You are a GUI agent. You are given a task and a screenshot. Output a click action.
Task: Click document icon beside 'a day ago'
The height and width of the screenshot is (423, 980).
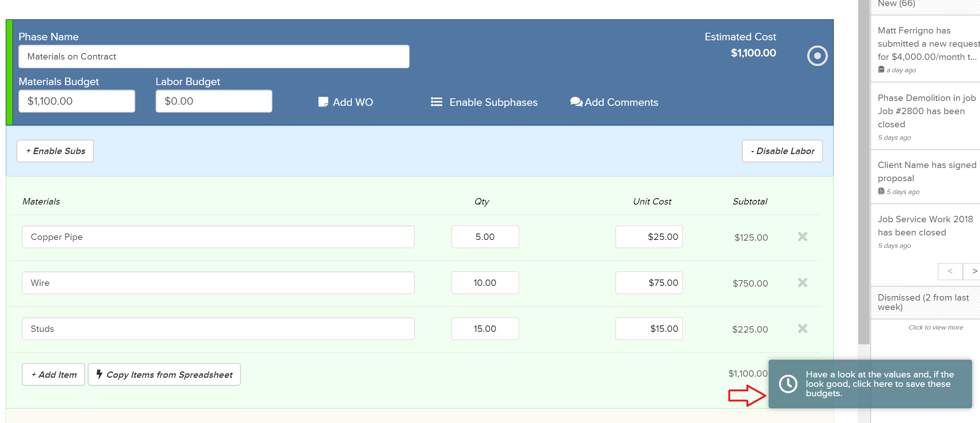[x=881, y=70]
